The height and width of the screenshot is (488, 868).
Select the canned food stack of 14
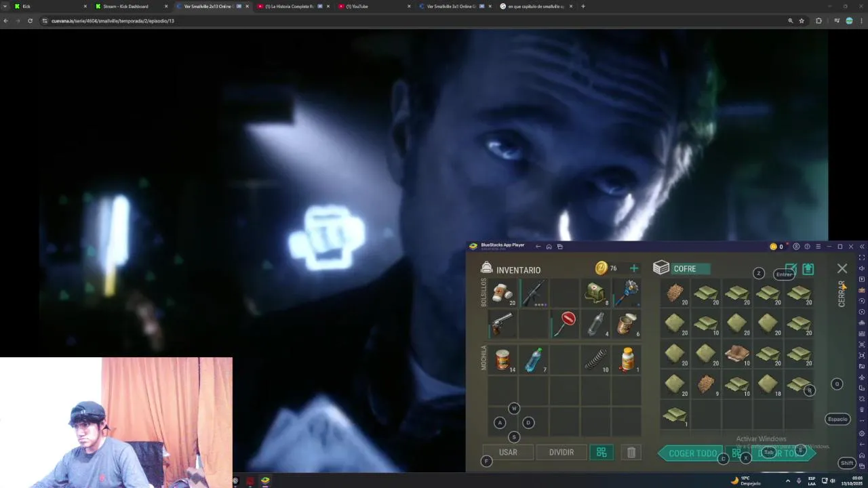(503, 359)
